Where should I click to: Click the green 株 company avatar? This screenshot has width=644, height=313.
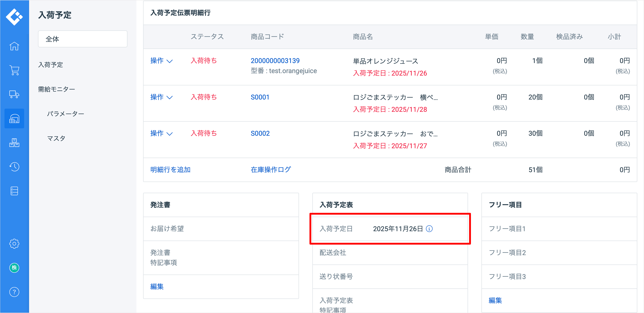pos(14,268)
